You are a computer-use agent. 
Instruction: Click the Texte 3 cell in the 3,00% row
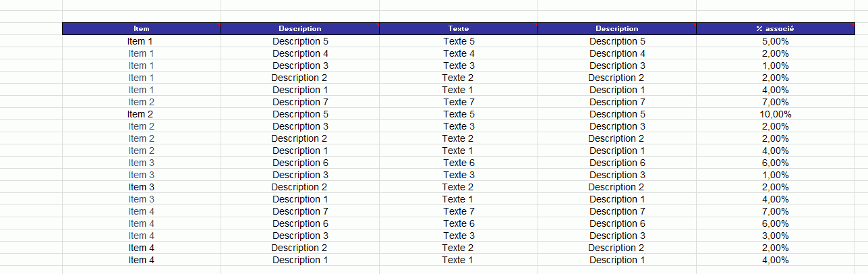pos(459,236)
